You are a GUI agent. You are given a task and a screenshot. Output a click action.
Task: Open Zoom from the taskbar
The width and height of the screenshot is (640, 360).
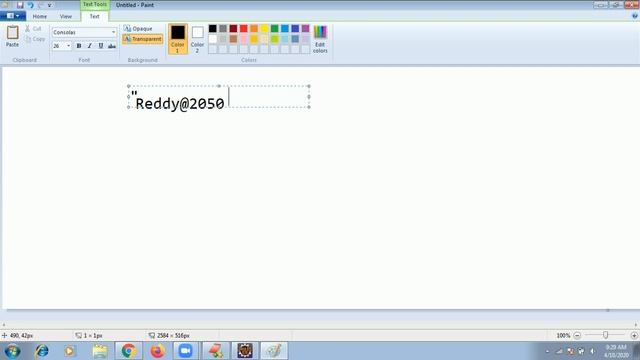pyautogui.click(x=186, y=351)
